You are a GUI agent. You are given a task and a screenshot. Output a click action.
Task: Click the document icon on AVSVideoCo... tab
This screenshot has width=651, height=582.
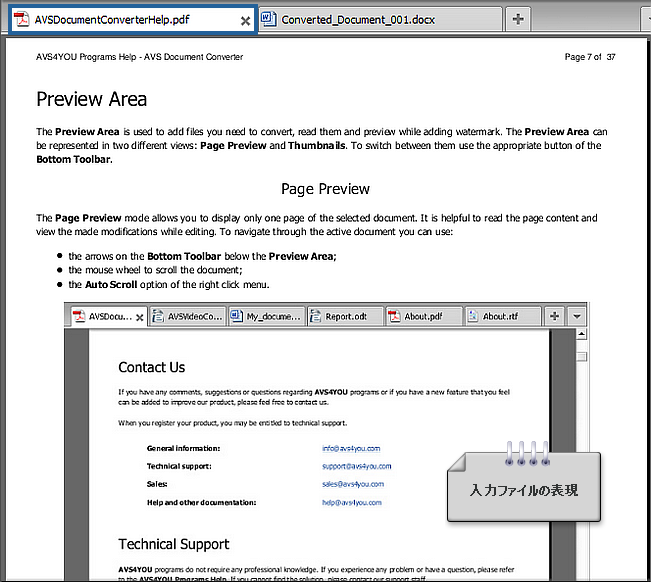click(x=157, y=316)
